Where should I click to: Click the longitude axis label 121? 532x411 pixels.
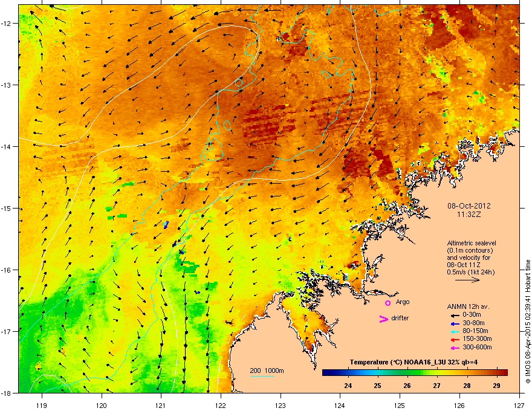[161, 405]
